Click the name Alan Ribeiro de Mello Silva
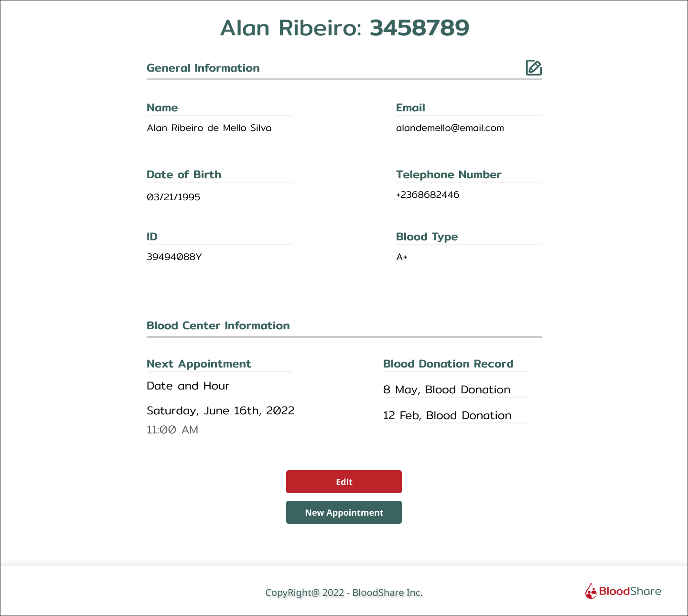Image resolution: width=688 pixels, height=616 pixels. point(209,128)
